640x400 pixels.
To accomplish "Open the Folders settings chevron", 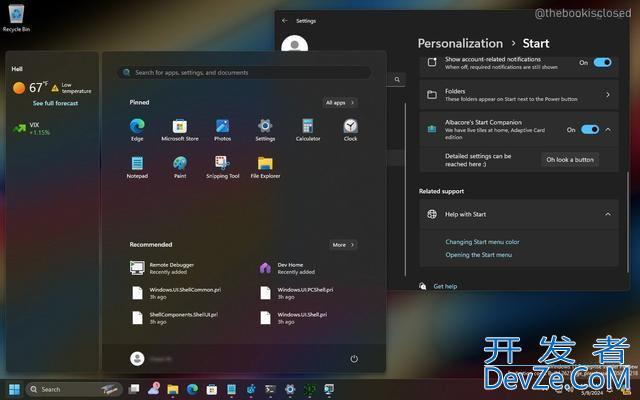I will (608, 95).
